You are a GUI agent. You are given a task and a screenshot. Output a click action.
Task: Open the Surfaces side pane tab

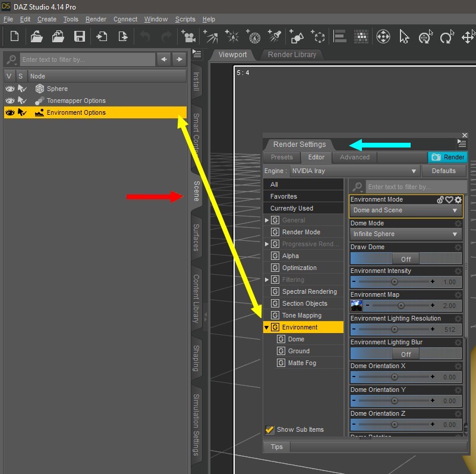point(197,237)
